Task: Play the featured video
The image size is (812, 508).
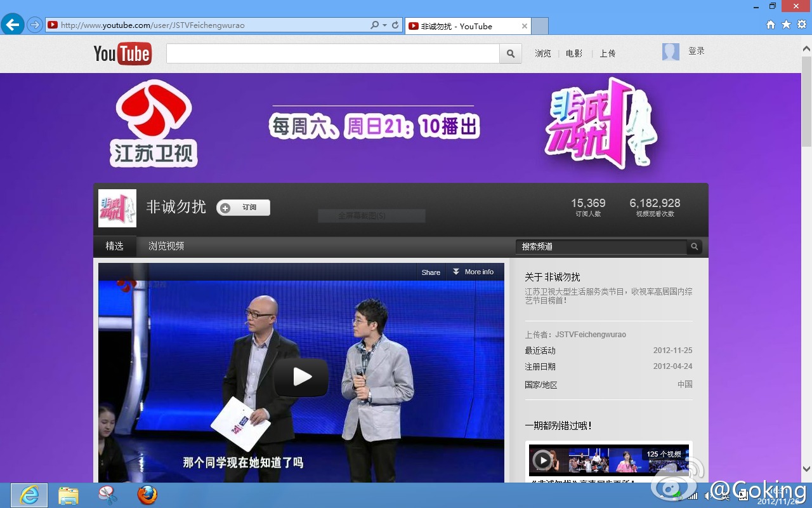Action: [x=301, y=377]
